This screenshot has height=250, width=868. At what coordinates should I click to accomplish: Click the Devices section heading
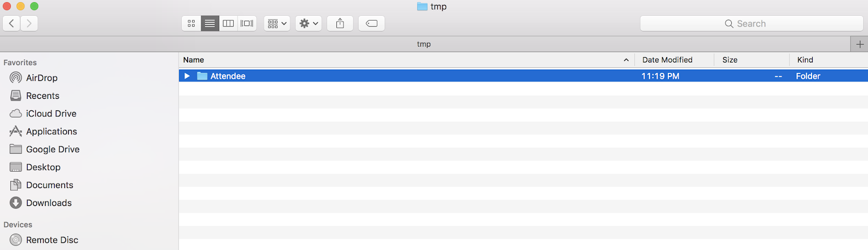[x=18, y=224]
